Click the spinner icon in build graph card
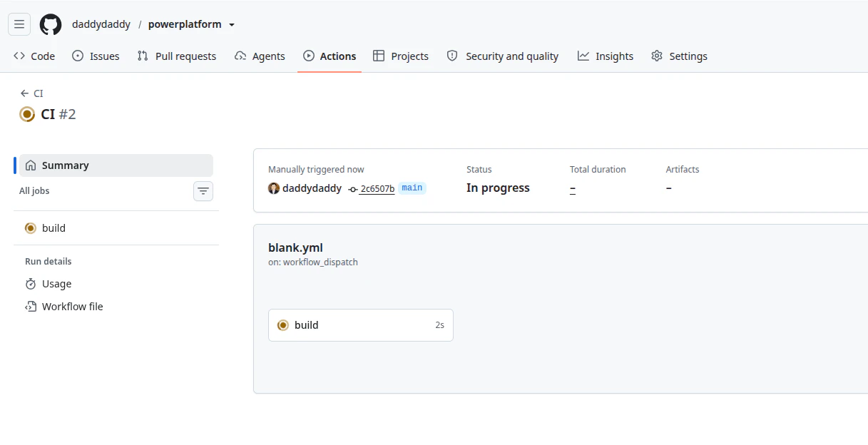Image resolution: width=868 pixels, height=445 pixels. [283, 325]
